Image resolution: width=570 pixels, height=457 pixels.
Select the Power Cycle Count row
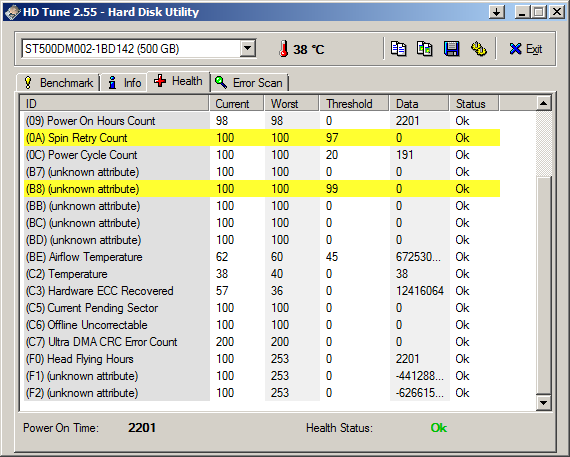click(x=262, y=155)
